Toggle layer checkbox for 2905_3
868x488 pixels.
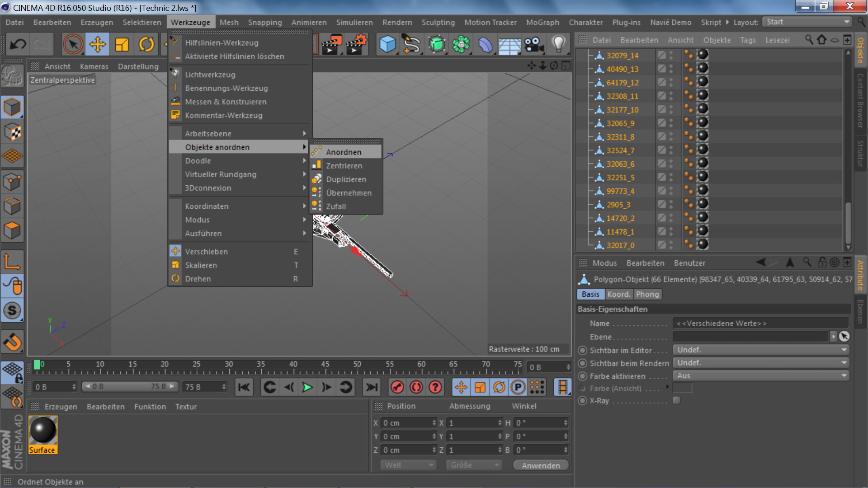661,204
